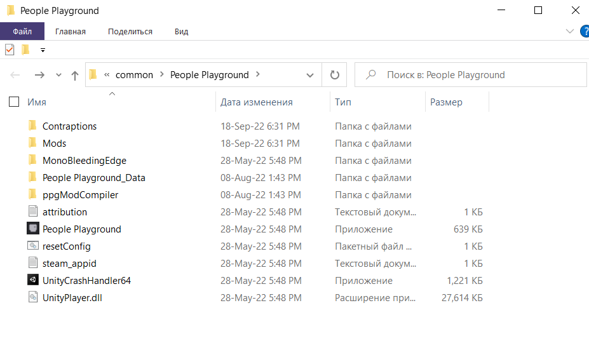Go back with the left arrow
The height and width of the screenshot is (364, 589).
click(x=15, y=75)
